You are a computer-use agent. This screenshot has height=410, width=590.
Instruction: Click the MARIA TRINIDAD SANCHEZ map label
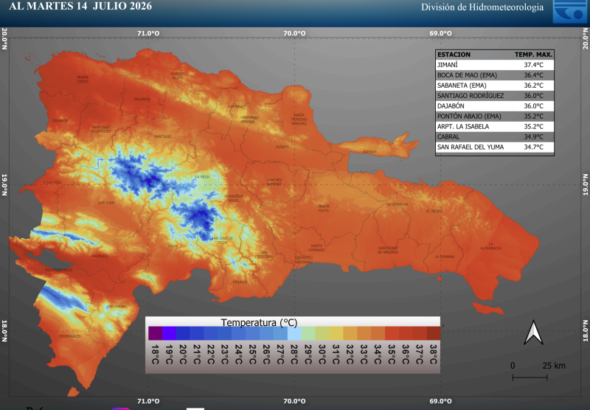point(299,119)
